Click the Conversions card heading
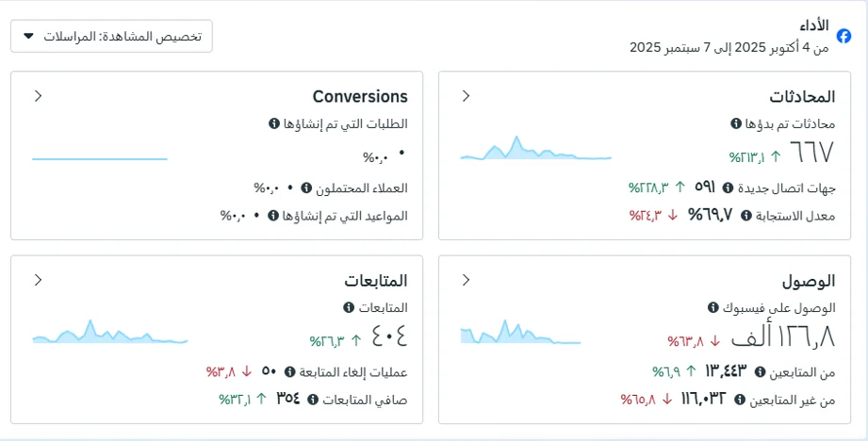Screen dimensions: 868x441 tap(360, 96)
